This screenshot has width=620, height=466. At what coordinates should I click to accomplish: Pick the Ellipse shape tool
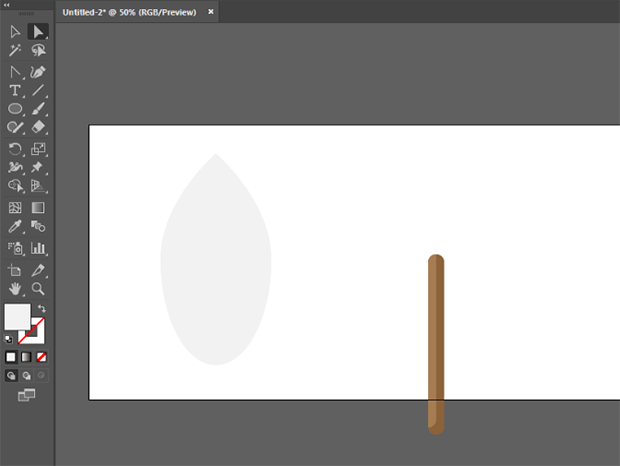[15, 109]
